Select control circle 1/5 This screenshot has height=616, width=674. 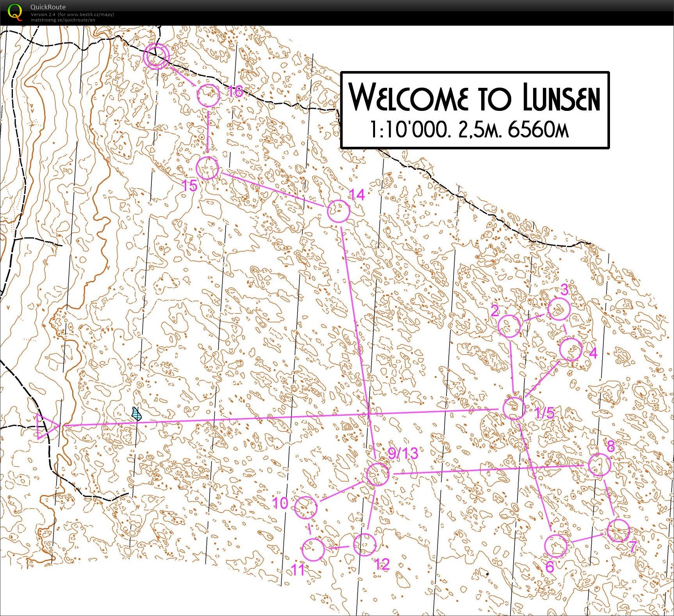pyautogui.click(x=514, y=408)
